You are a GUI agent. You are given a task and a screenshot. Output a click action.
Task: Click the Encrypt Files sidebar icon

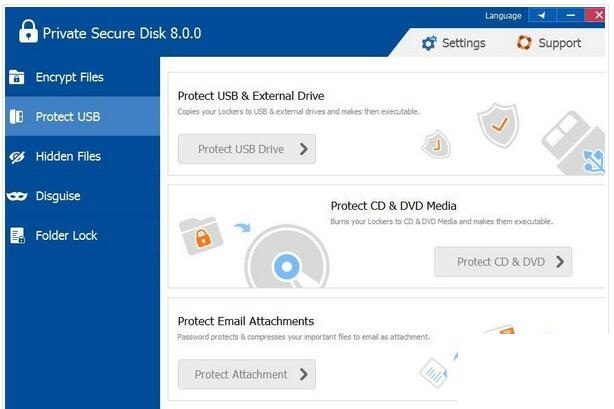click(16, 77)
